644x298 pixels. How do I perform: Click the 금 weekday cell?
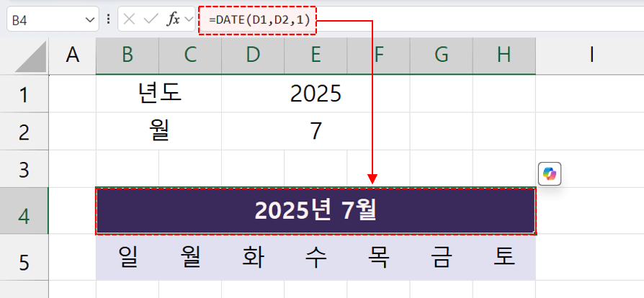coord(442,258)
